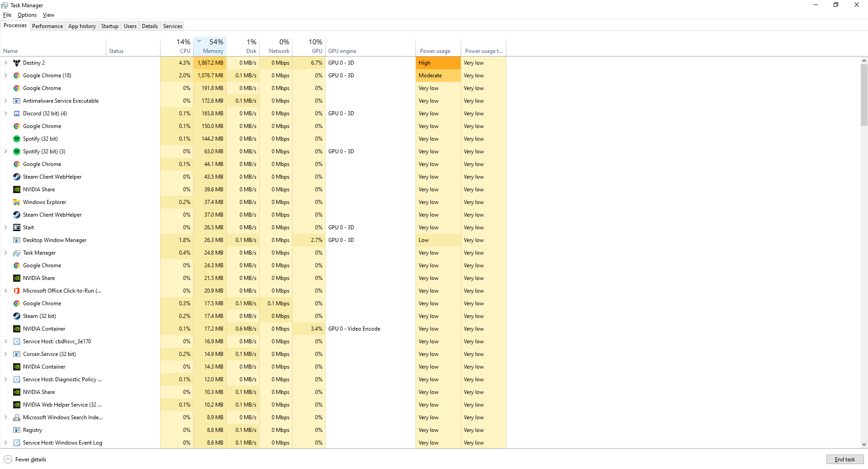Switch to the App history tab

(82, 26)
